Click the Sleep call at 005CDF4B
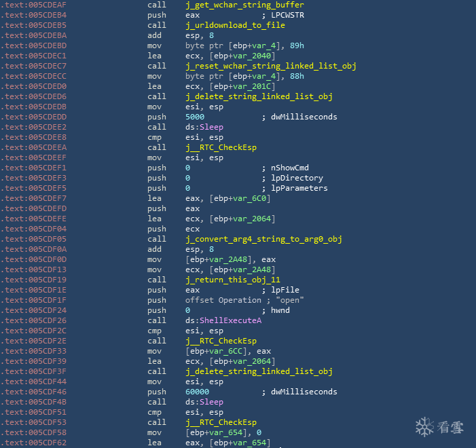The width and height of the screenshot is (476, 448). coord(211,402)
